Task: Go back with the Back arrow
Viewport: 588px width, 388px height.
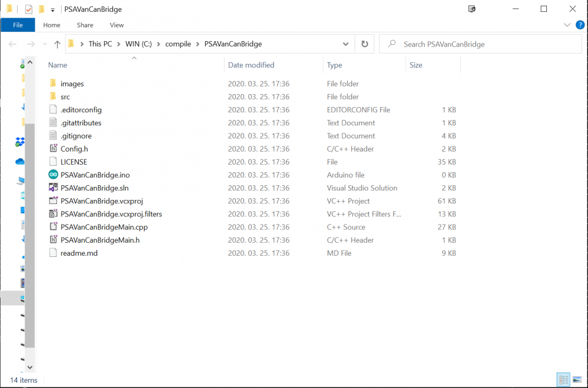Action: point(13,44)
